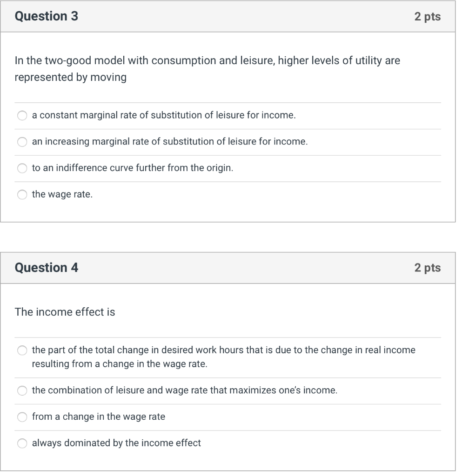
Task: Choose 'to an indifference curve further from the origin'
Action: [x=22, y=168]
